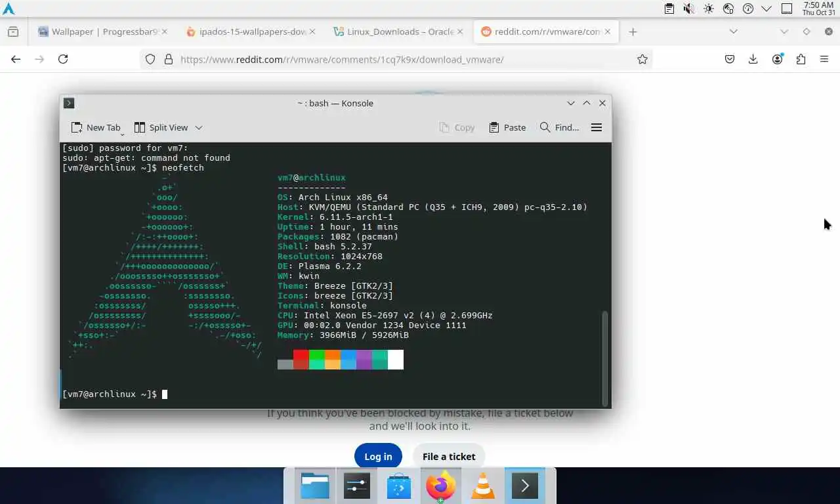The height and width of the screenshot is (504, 840).
Task: Reload the current Reddit page
Action: click(x=63, y=59)
